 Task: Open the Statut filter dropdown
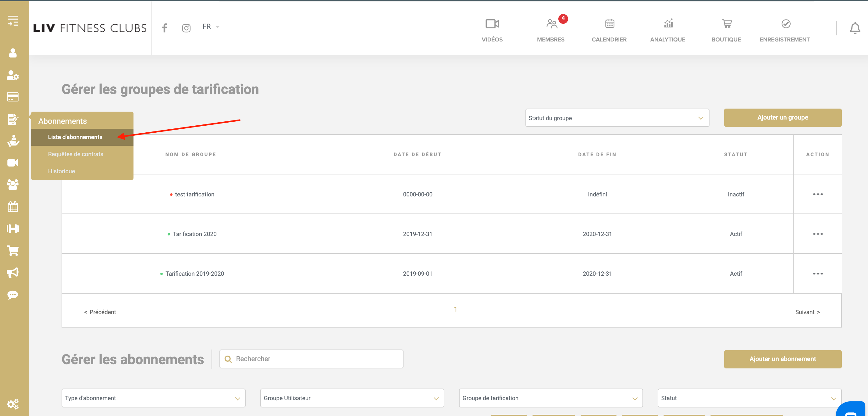coord(749,398)
